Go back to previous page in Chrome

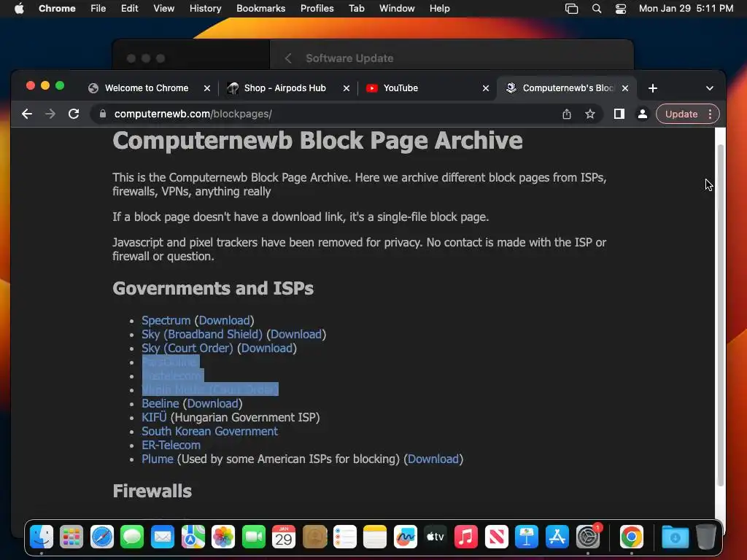pyautogui.click(x=27, y=114)
